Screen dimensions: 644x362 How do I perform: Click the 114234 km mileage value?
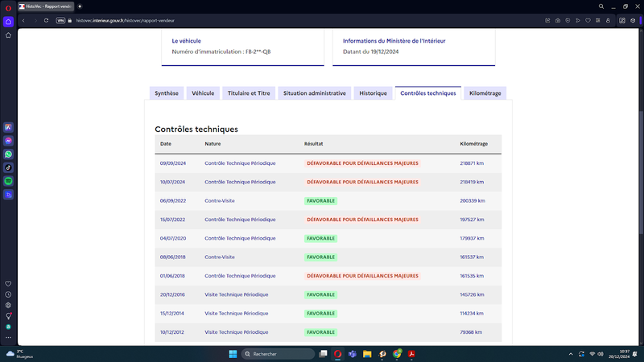472,314
